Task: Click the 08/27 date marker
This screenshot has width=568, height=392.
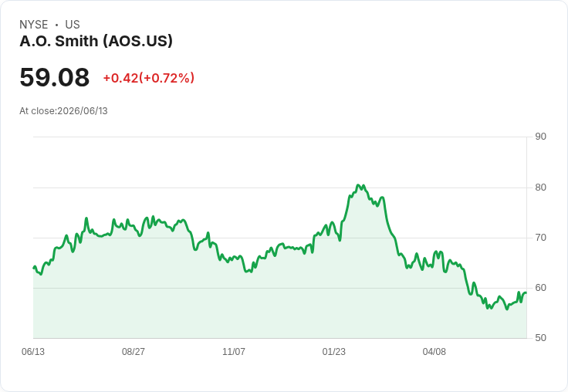Action: [134, 352]
